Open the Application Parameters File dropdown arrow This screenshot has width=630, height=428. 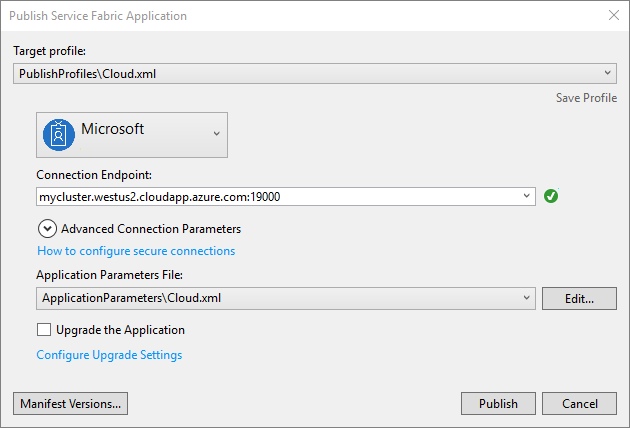coord(527,298)
